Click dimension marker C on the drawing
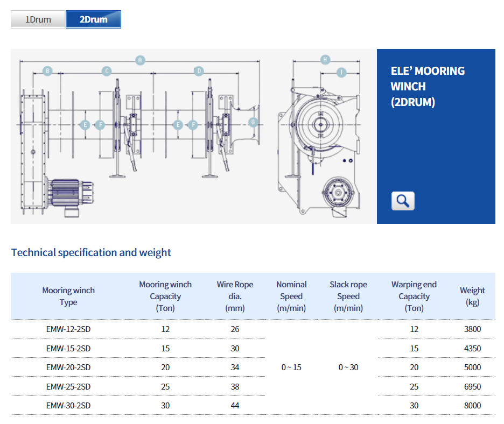 [x=107, y=71]
